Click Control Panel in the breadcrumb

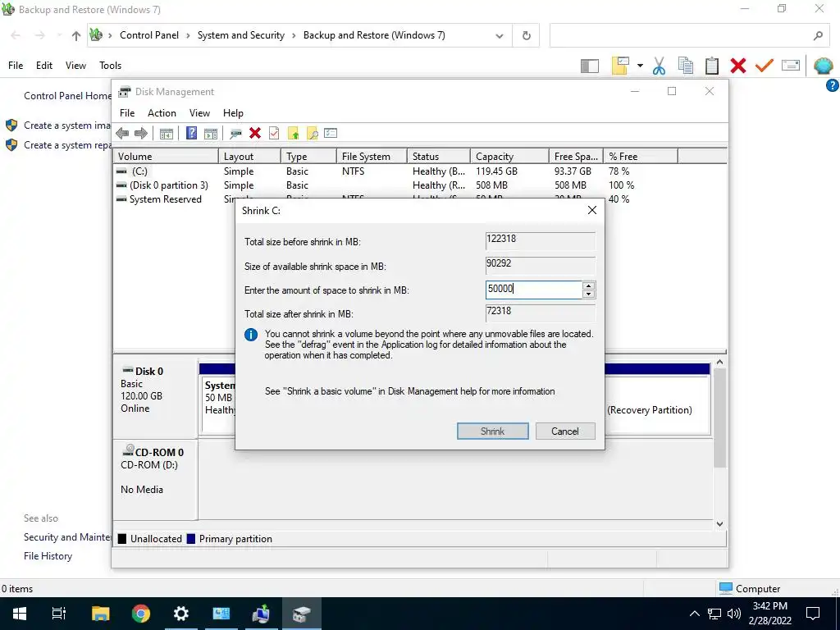pyautogui.click(x=149, y=35)
